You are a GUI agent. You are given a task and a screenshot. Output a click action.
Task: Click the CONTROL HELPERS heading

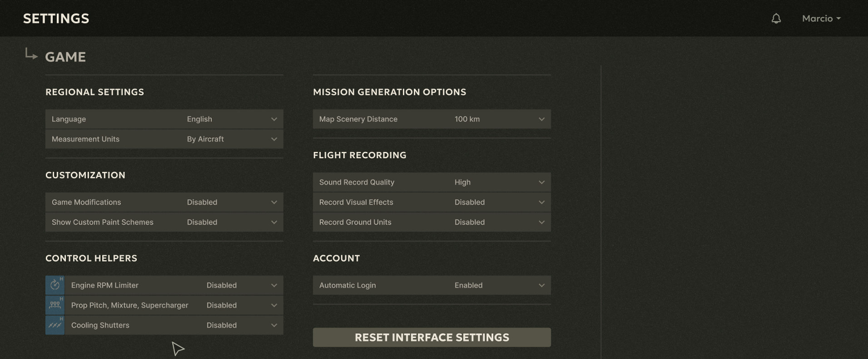(x=91, y=258)
